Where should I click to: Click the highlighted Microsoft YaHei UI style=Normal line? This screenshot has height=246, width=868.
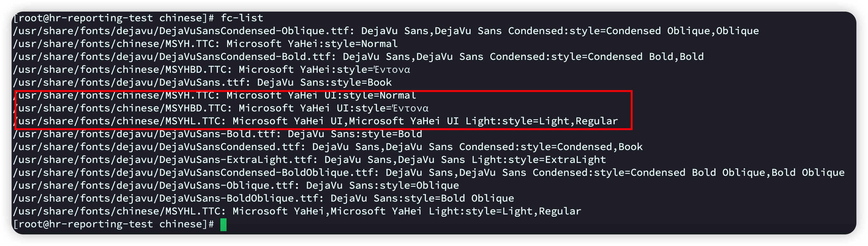(215, 96)
